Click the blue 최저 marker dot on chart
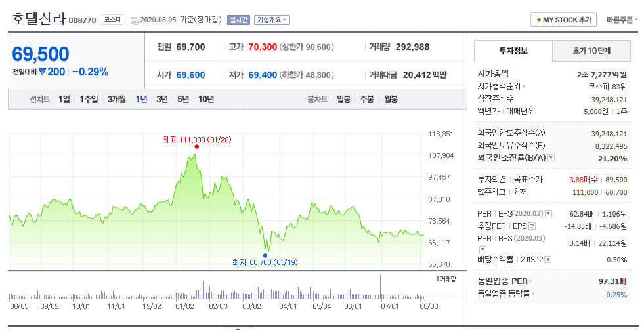Viewport: 644px width, 330px height. (265, 255)
